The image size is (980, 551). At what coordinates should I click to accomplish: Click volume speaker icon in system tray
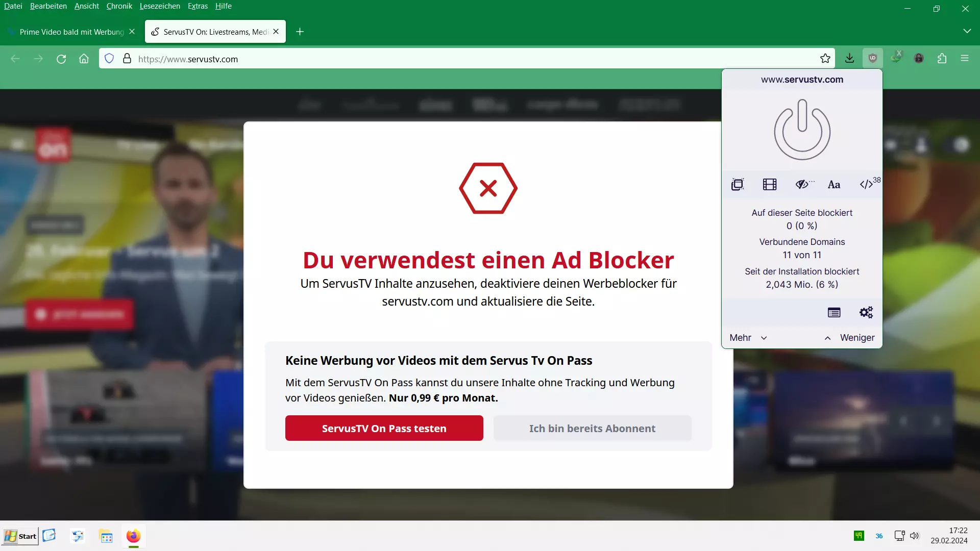[x=914, y=536]
